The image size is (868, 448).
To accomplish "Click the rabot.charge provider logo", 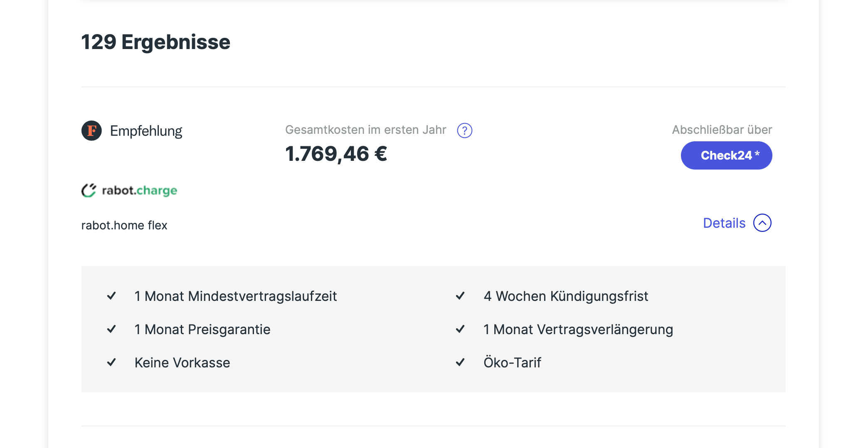I will click(x=129, y=190).
